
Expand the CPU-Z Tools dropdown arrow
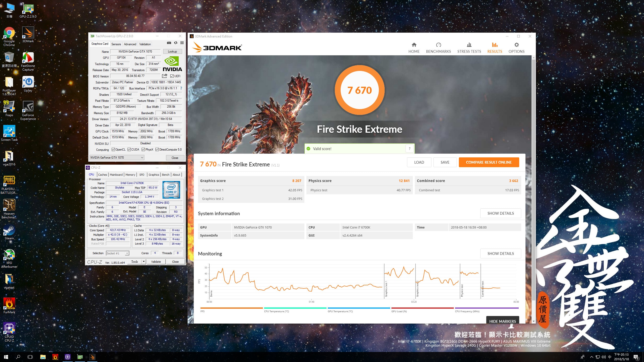pyautogui.click(x=144, y=262)
